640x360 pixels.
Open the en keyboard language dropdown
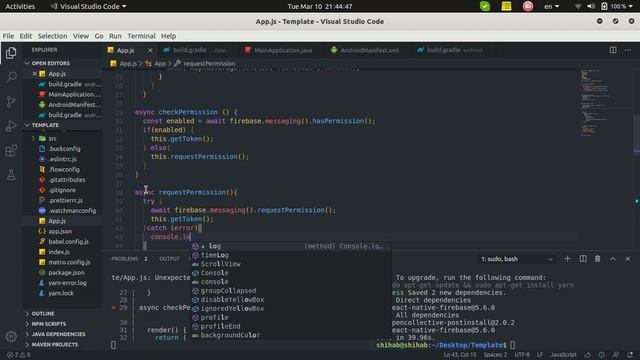click(551, 6)
